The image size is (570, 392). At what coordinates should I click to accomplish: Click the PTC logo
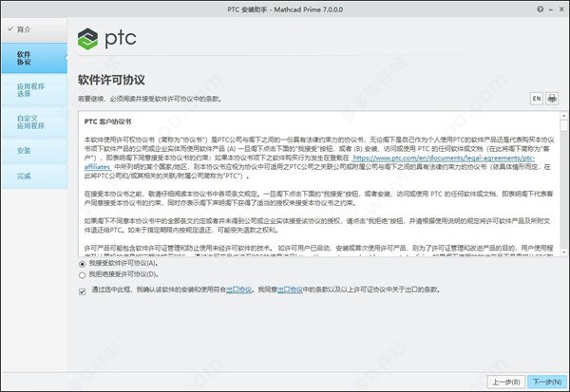[106, 39]
